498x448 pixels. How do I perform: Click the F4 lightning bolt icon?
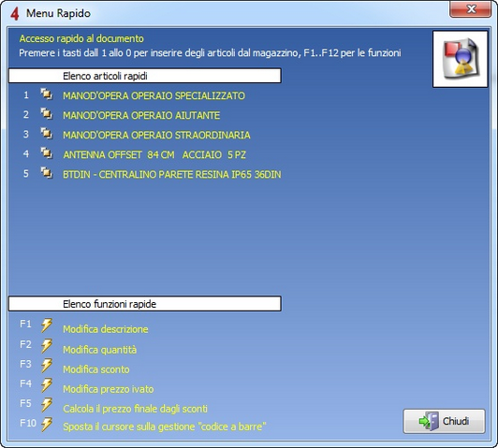(x=47, y=385)
